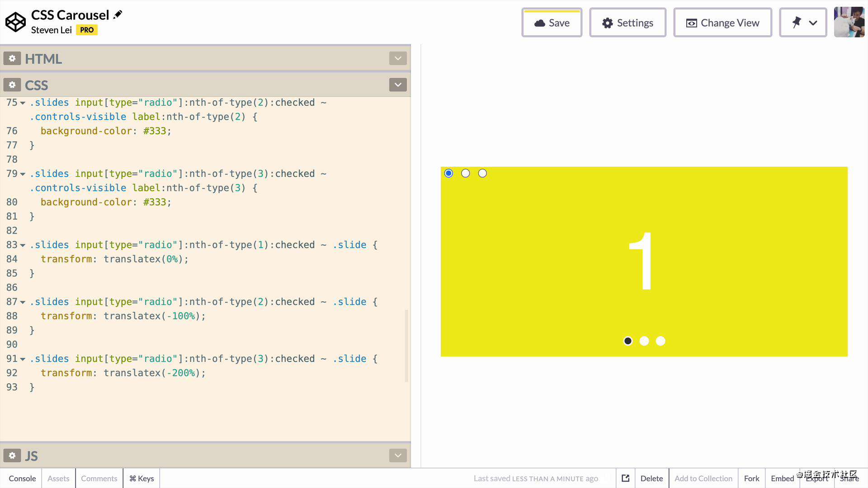868x488 pixels.
Task: Fold CSS rule at line 79
Action: [x=23, y=174]
